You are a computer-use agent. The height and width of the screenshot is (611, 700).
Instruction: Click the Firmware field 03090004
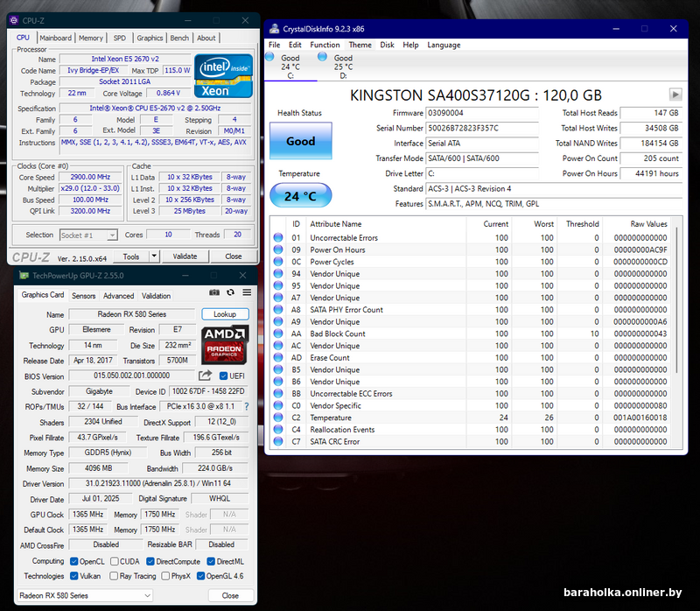tap(482, 113)
